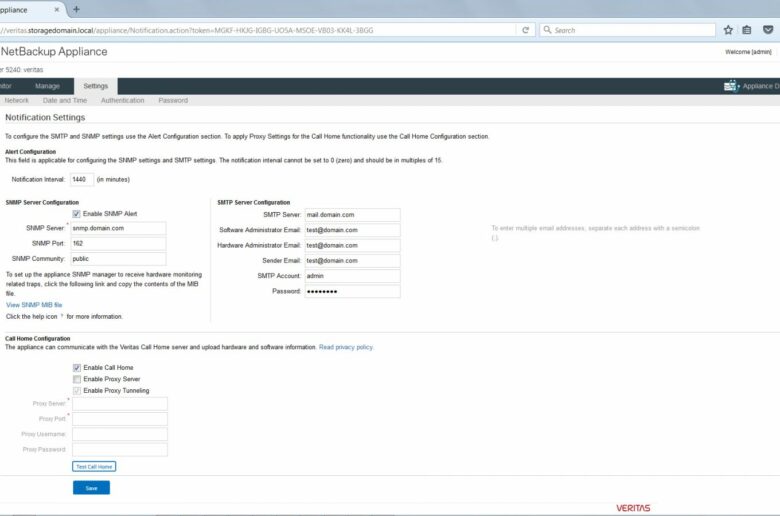
Task: Edit the SNMP Port field
Action: 118,244
